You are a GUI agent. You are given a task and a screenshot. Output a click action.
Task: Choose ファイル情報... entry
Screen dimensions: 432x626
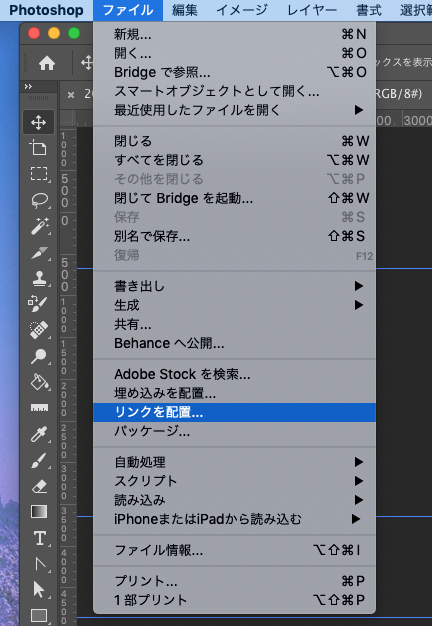234,551
